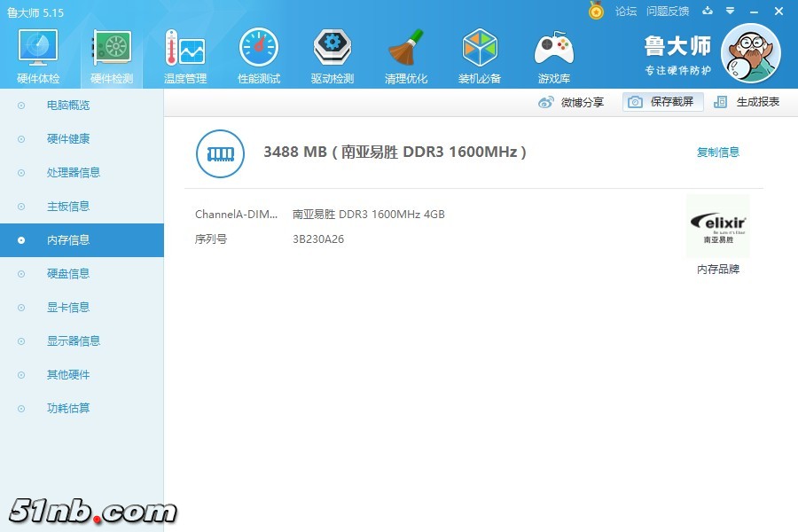Image resolution: width=798 pixels, height=532 pixels.
Task: Open 性能测试 speedometer icon
Action: click(x=258, y=51)
